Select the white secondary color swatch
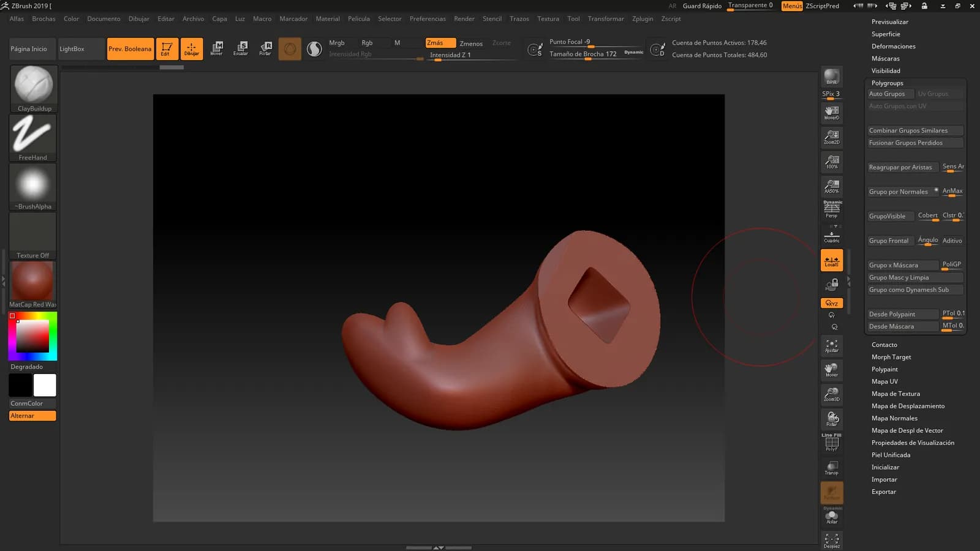 (x=45, y=385)
